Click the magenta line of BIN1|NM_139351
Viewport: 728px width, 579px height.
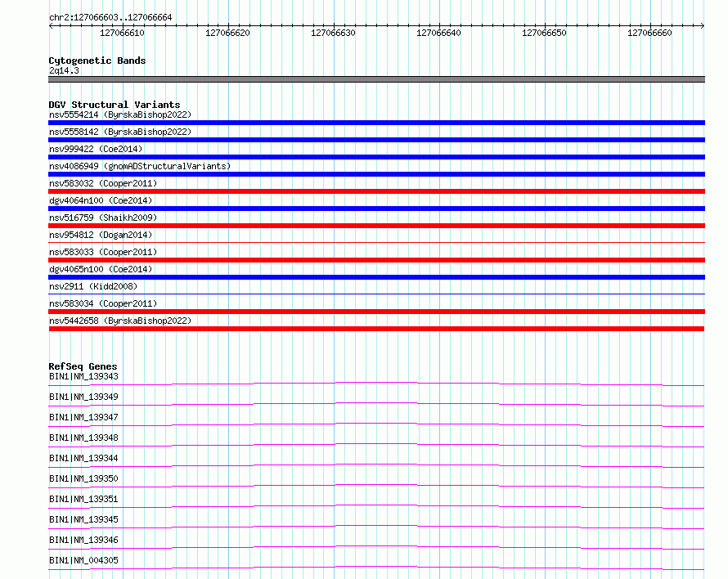(x=376, y=506)
